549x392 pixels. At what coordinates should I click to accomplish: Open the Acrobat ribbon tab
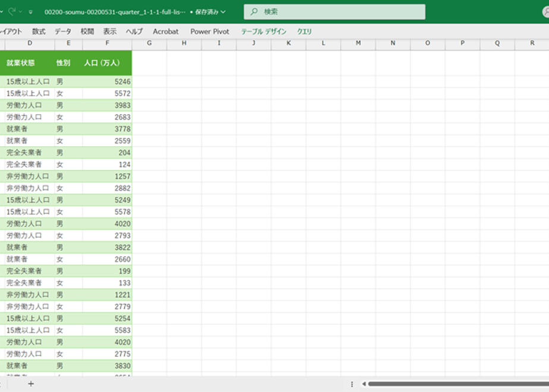[x=166, y=31]
